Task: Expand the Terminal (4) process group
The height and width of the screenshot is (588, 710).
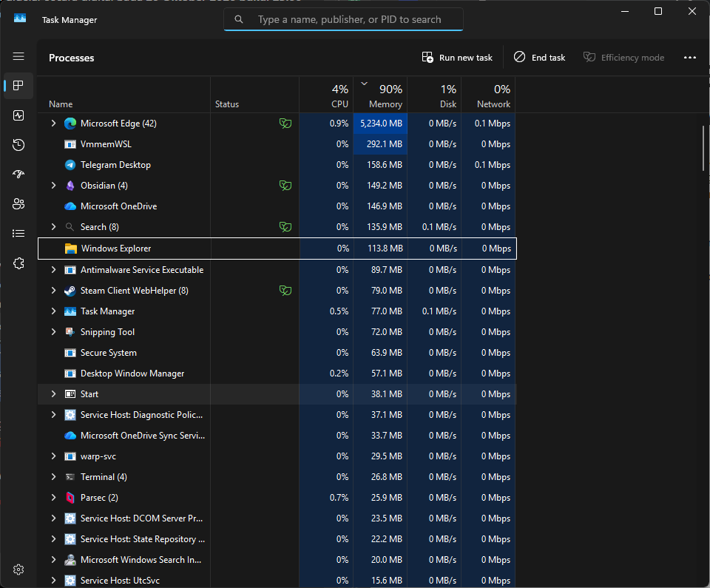Action: (53, 476)
